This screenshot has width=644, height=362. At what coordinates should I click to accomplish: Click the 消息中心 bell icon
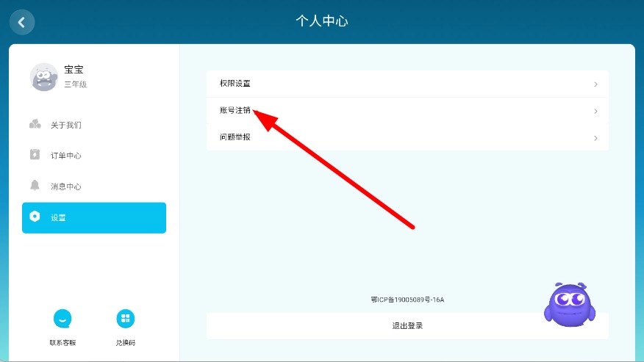pos(35,186)
